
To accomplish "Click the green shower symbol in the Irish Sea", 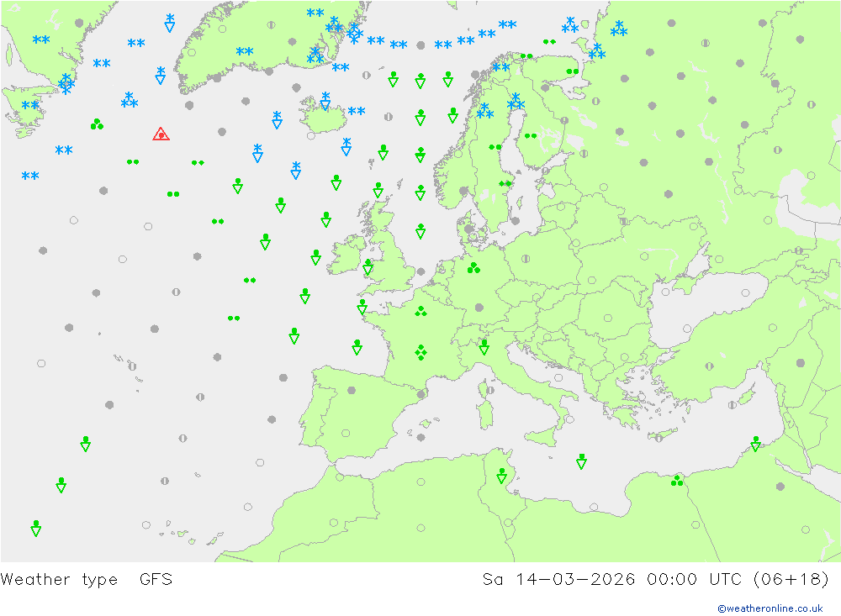I will (x=368, y=267).
